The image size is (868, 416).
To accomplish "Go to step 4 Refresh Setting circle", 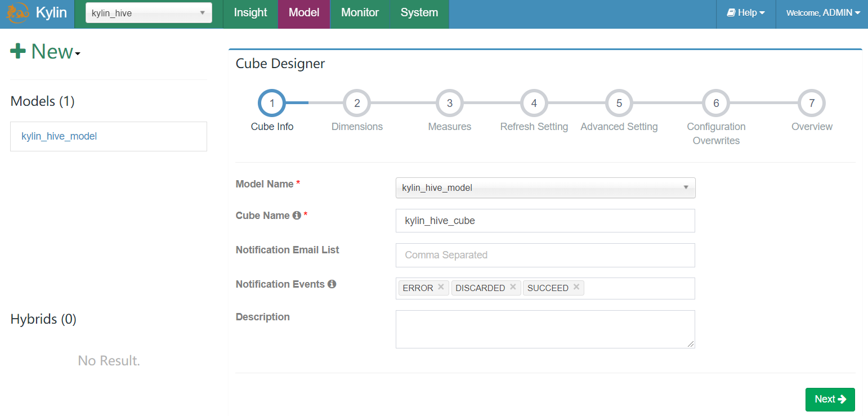I will [x=534, y=103].
